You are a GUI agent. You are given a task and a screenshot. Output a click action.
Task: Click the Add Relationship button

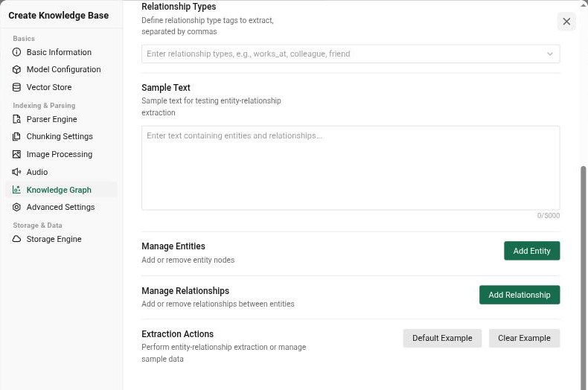(520, 295)
